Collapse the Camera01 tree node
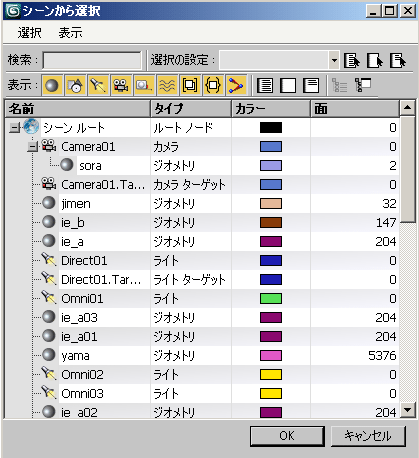 coord(32,147)
